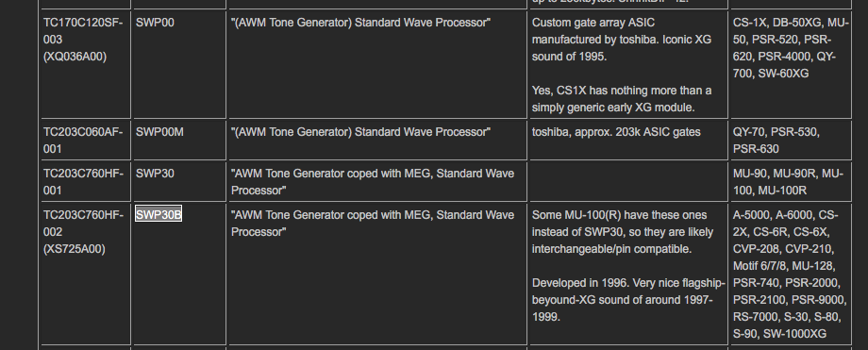Click the XS725A00 part number text
The height and width of the screenshot is (350, 868).
pos(75,249)
